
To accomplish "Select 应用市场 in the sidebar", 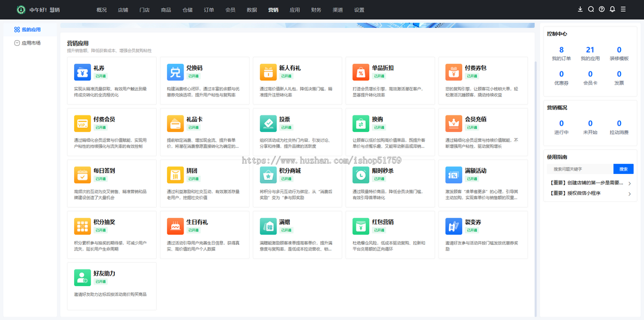I will pyautogui.click(x=31, y=43).
